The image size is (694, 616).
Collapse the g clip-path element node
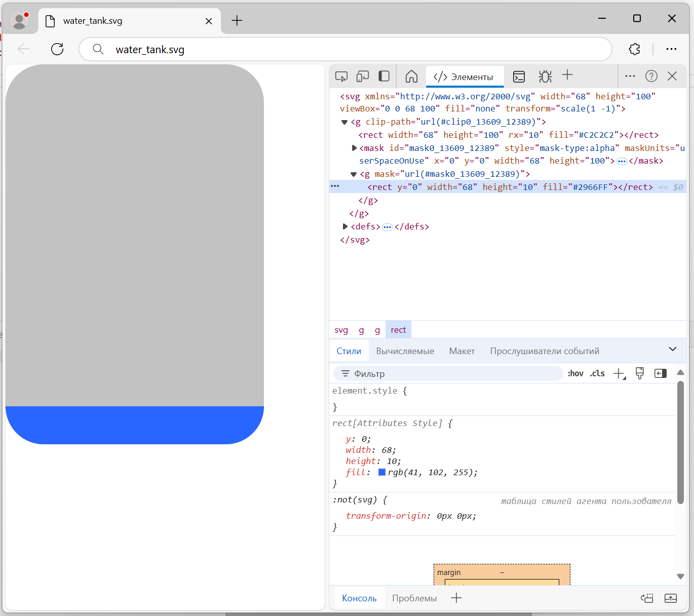tap(344, 122)
